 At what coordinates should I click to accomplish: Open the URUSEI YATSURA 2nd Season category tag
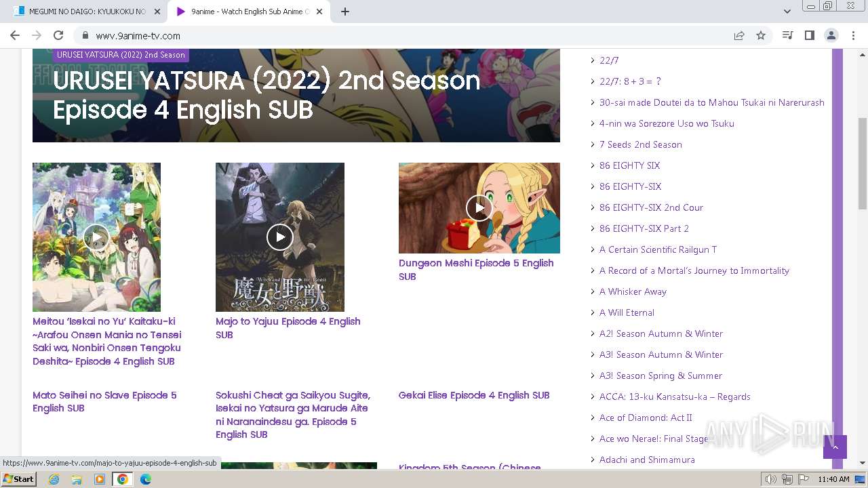coord(121,55)
